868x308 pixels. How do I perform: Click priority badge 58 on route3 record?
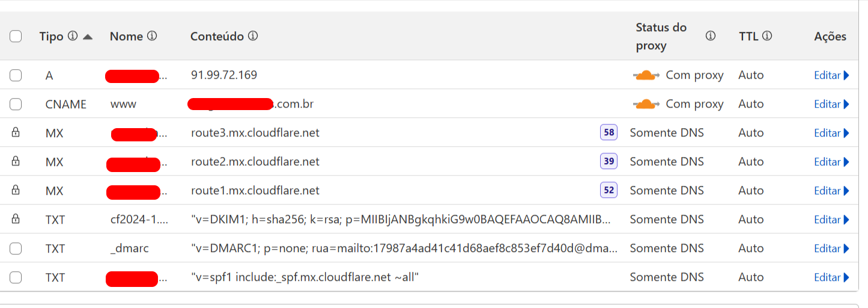[x=609, y=133]
